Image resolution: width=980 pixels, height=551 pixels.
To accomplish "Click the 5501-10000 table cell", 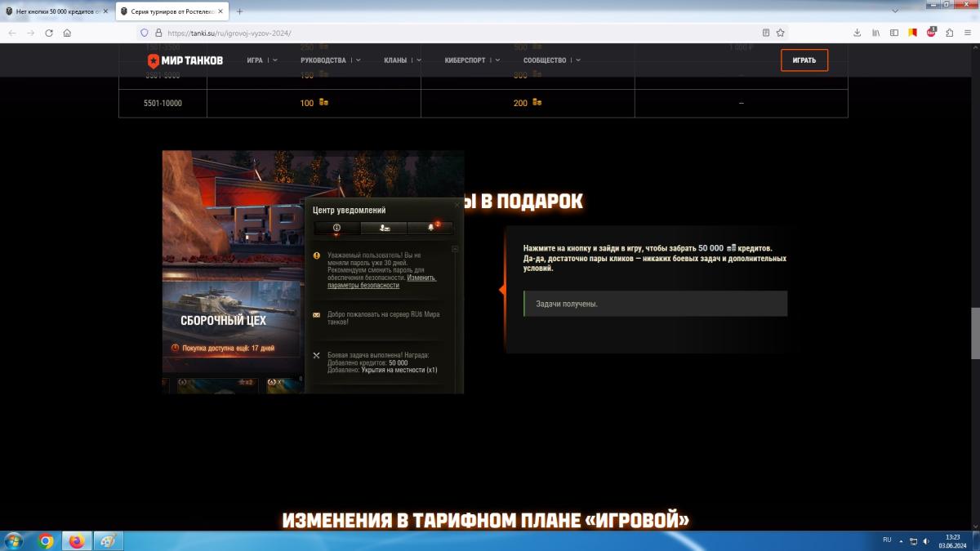I will pyautogui.click(x=163, y=104).
